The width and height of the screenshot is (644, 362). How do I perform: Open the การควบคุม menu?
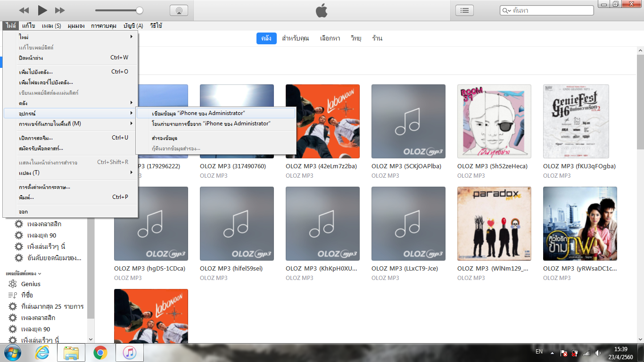[x=104, y=26]
